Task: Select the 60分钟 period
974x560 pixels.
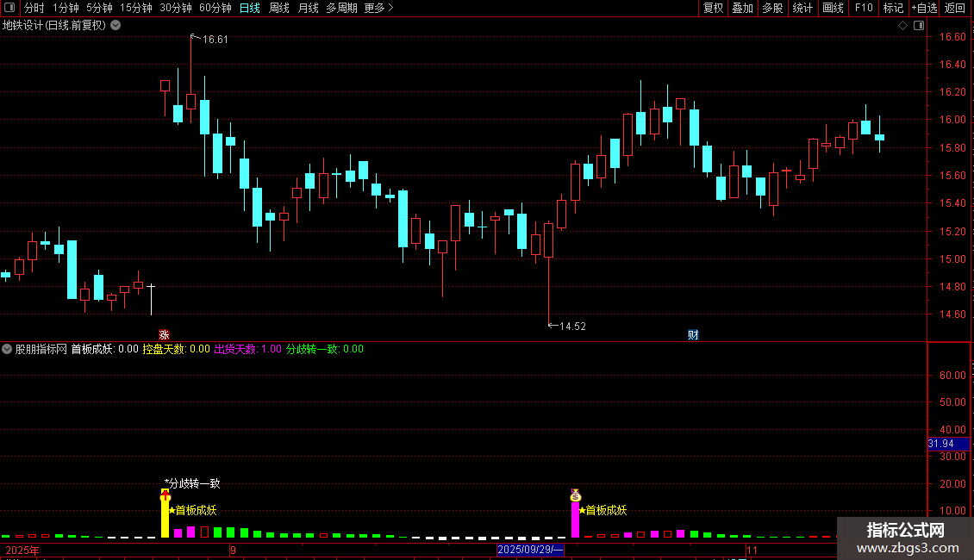Action: point(215,8)
